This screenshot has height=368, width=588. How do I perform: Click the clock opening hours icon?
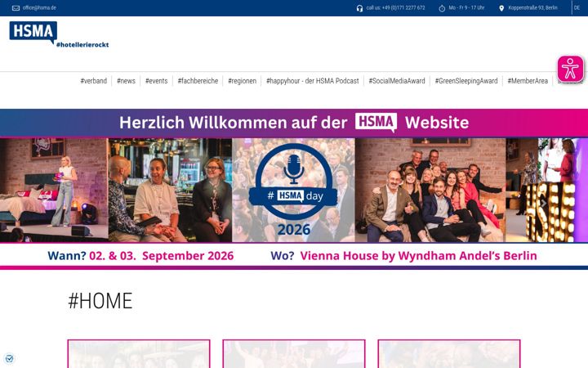tap(442, 8)
